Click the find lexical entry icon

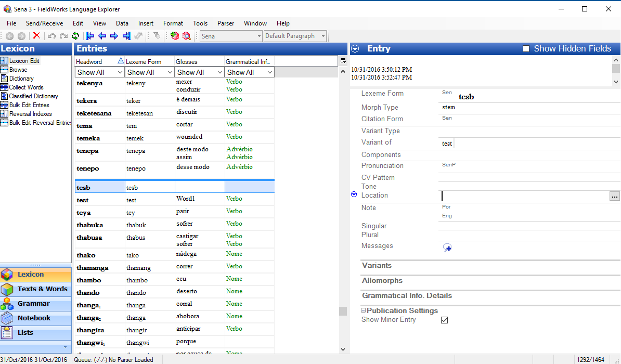(x=186, y=36)
